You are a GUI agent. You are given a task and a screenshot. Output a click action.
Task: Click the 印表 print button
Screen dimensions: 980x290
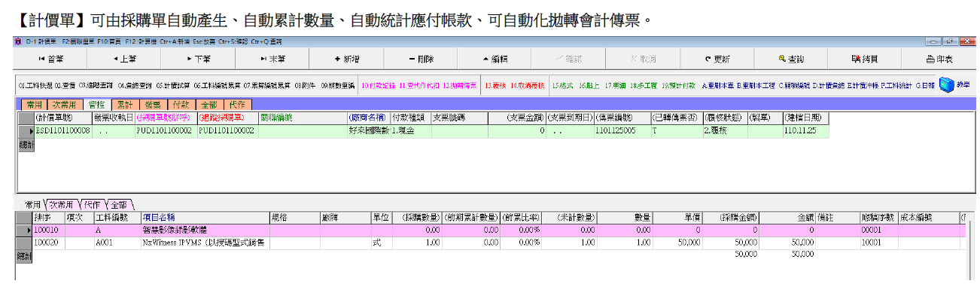(940, 58)
